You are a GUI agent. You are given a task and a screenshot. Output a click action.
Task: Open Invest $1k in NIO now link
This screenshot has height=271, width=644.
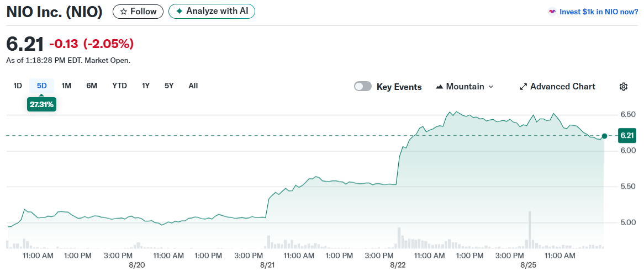point(599,12)
